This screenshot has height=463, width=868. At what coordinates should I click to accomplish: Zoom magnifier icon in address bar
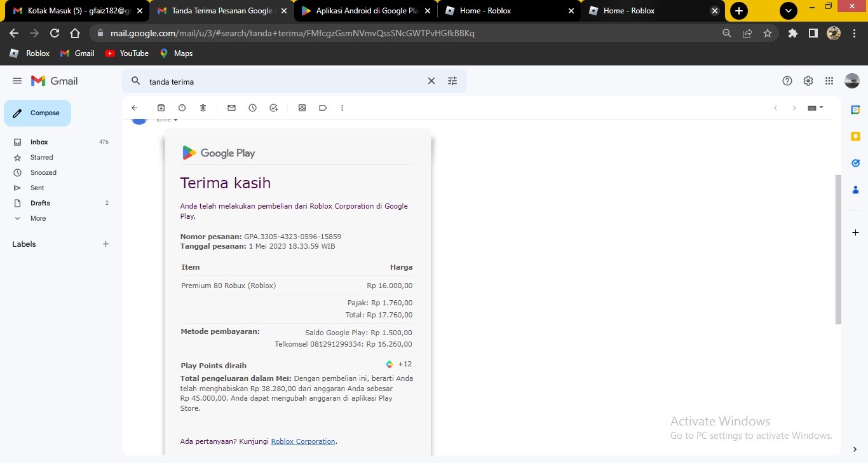point(727,33)
